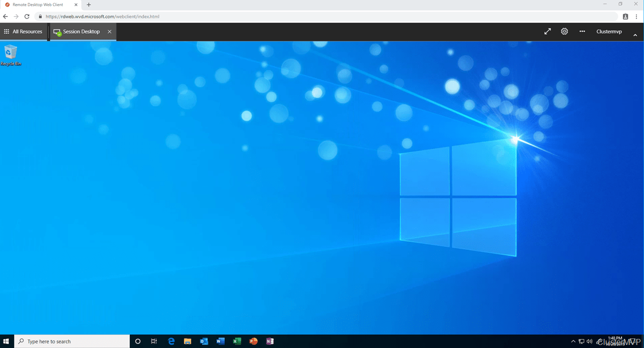Open the Windows Start menu
644x348 pixels.
7,341
